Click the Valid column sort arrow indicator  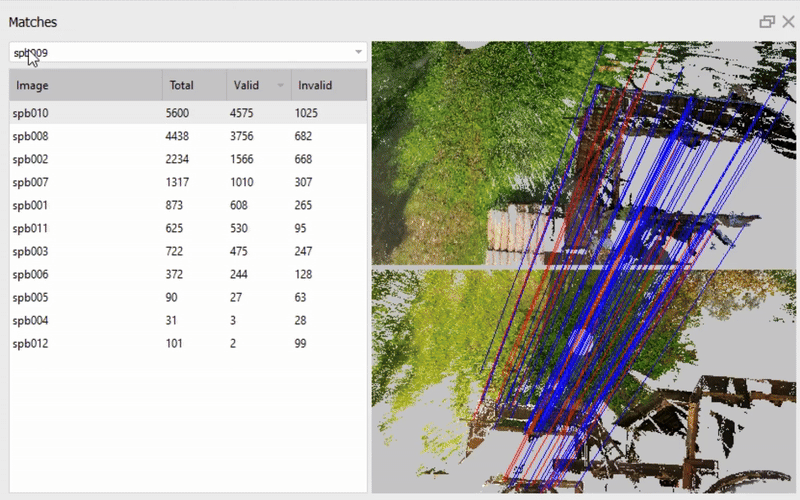[x=280, y=86]
